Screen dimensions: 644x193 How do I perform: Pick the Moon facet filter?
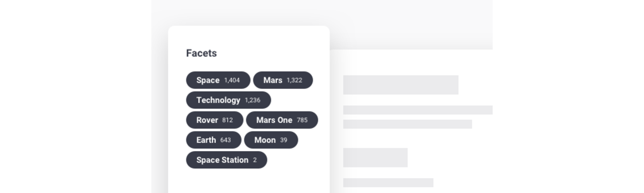click(271, 140)
